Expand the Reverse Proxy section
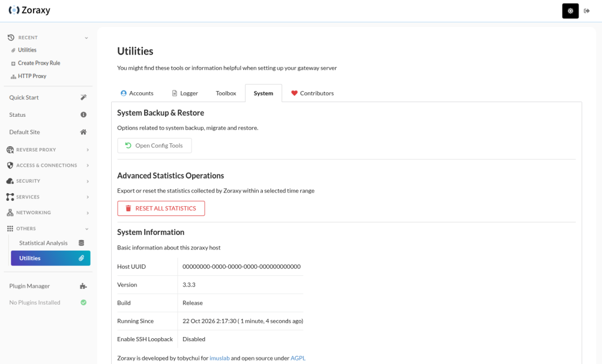 (x=88, y=150)
